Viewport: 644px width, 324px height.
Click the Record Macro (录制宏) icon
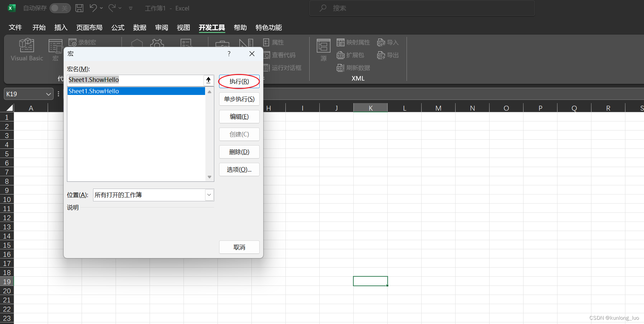[x=72, y=42]
